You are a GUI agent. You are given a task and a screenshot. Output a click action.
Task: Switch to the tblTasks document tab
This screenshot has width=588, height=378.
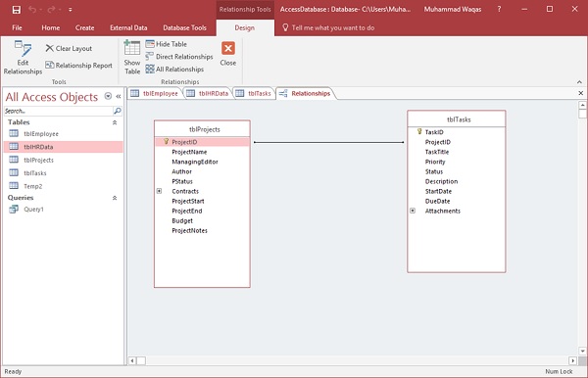point(254,93)
